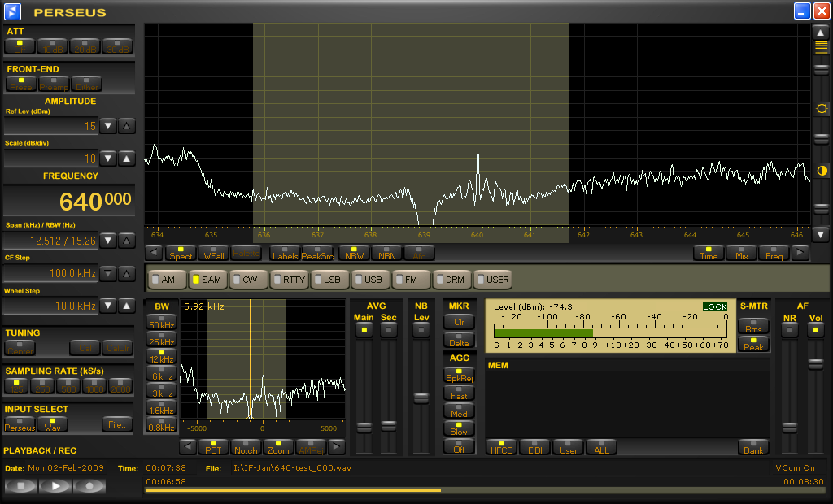Increase Span/RBW with up arrow
Image resolution: width=833 pixels, height=504 pixels.
[126, 241]
